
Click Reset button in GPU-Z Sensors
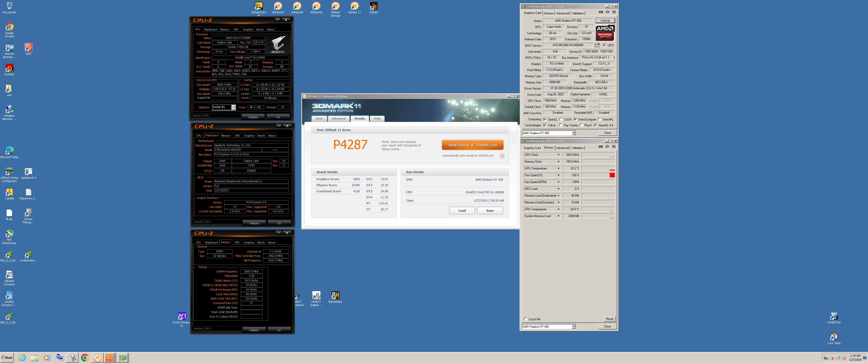tap(609, 319)
